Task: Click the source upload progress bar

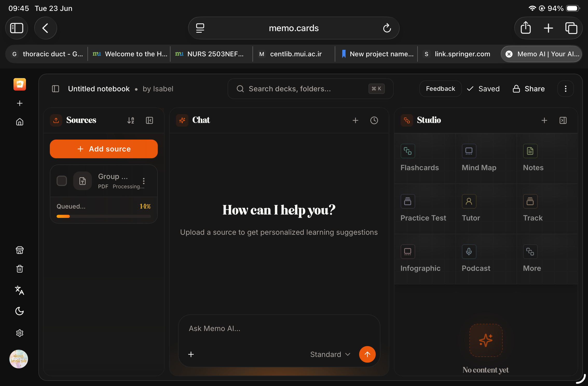Action: pos(104,216)
